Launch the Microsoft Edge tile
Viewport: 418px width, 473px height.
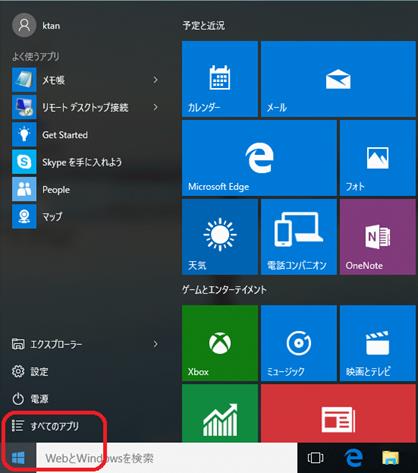259,158
